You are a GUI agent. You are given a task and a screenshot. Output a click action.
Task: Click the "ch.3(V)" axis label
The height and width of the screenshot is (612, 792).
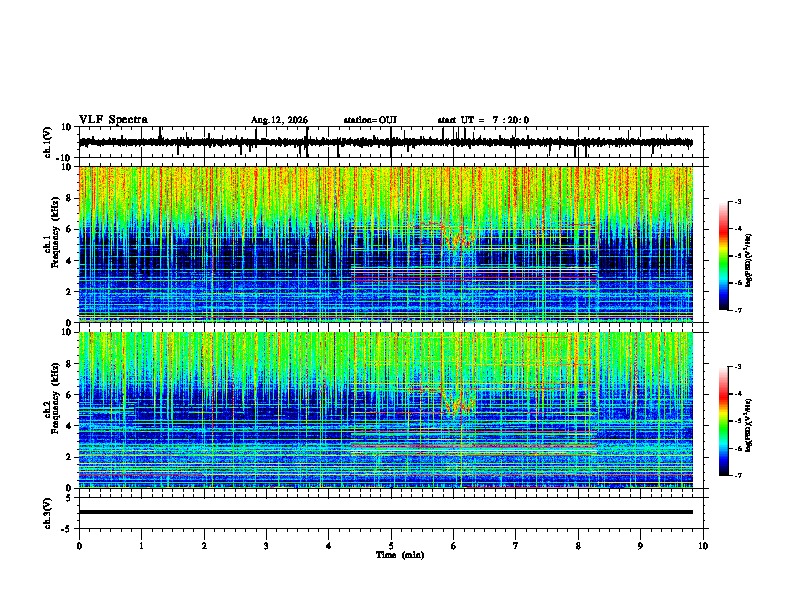point(48,513)
